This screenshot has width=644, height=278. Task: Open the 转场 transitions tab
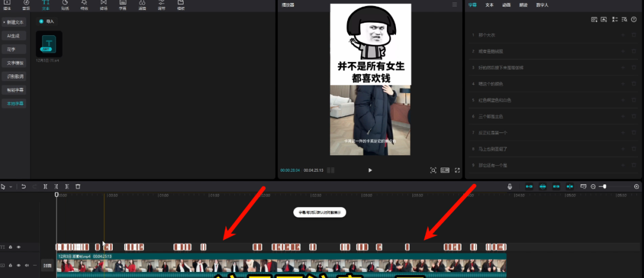click(x=104, y=5)
